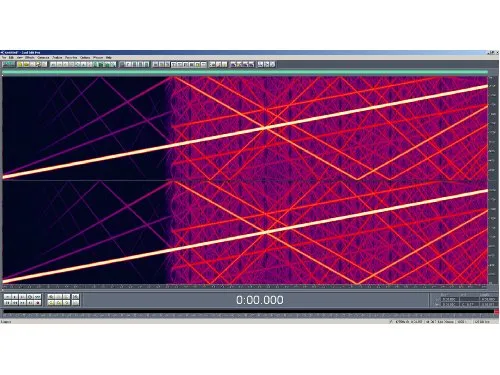Open the Effects menu
The width and height of the screenshot is (500, 375).
[29, 58]
